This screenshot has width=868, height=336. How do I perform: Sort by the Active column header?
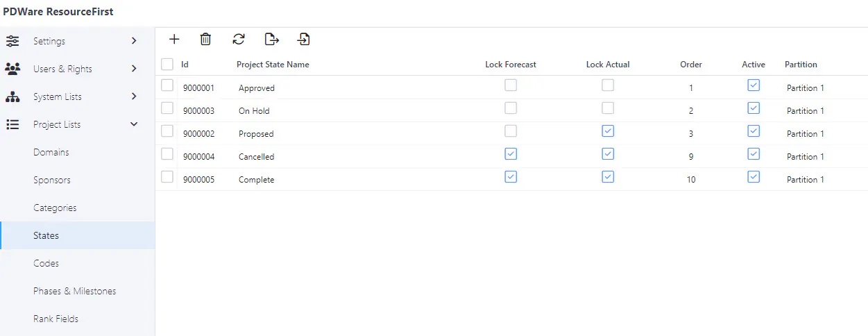pyautogui.click(x=754, y=65)
